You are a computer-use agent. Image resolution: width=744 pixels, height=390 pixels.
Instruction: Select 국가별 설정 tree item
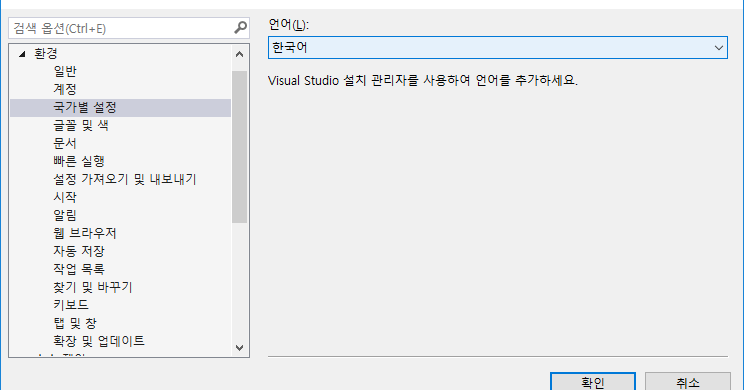point(121,108)
